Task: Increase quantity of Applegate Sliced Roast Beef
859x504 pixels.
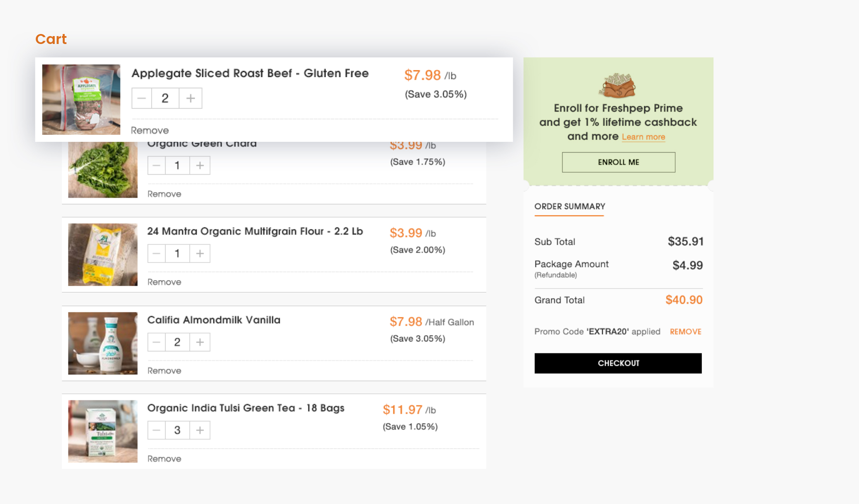Action: point(190,98)
